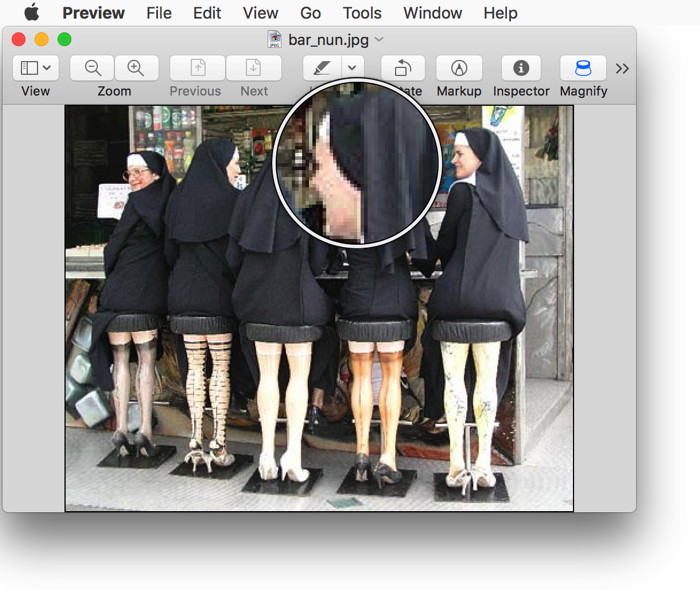Select the Highlight pen tool
The image size is (700, 590).
pos(322,68)
